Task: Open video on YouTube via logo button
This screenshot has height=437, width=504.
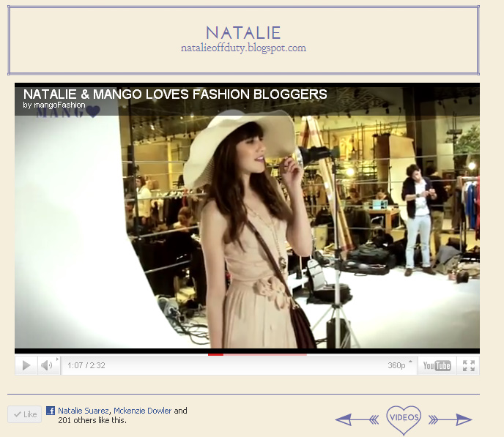Action: [437, 365]
